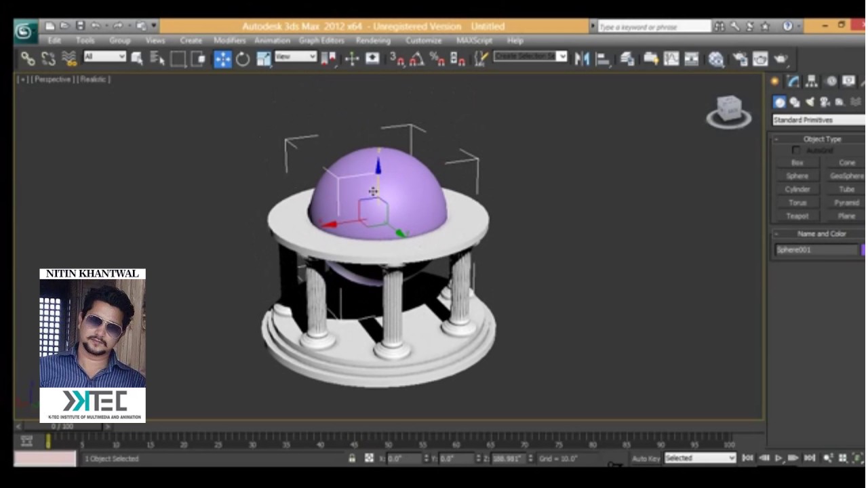
Task: Open the Rendering menu
Action: pyautogui.click(x=373, y=41)
